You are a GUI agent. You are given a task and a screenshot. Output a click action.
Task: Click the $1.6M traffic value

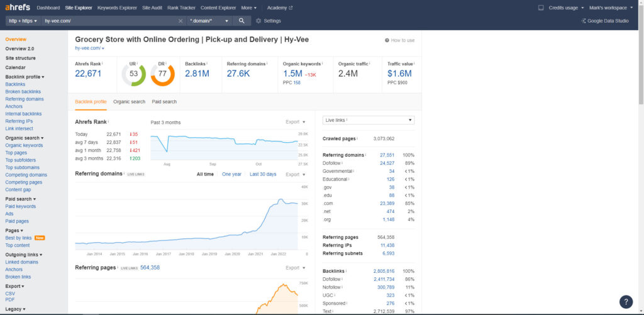[x=399, y=74]
